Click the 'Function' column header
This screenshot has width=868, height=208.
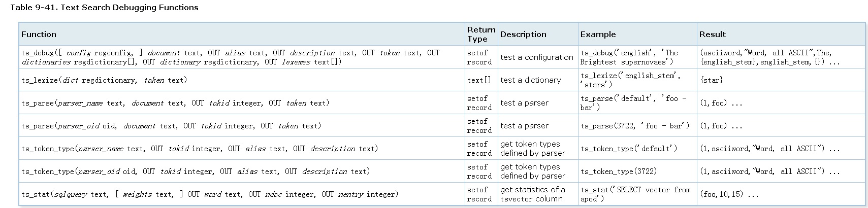click(39, 34)
